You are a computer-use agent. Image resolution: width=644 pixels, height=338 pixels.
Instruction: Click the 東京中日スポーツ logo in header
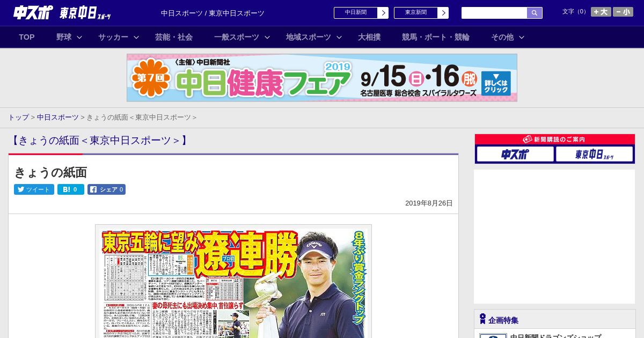(x=85, y=13)
